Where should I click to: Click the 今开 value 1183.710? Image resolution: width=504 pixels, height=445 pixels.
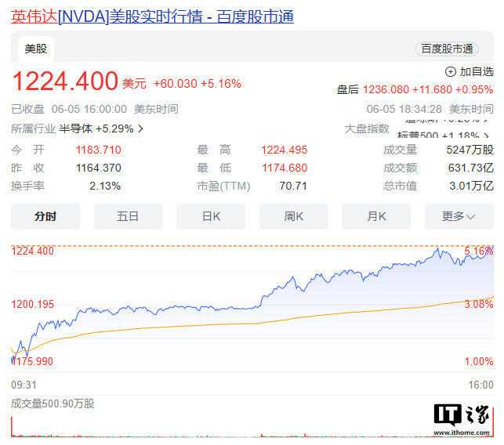tap(98, 150)
